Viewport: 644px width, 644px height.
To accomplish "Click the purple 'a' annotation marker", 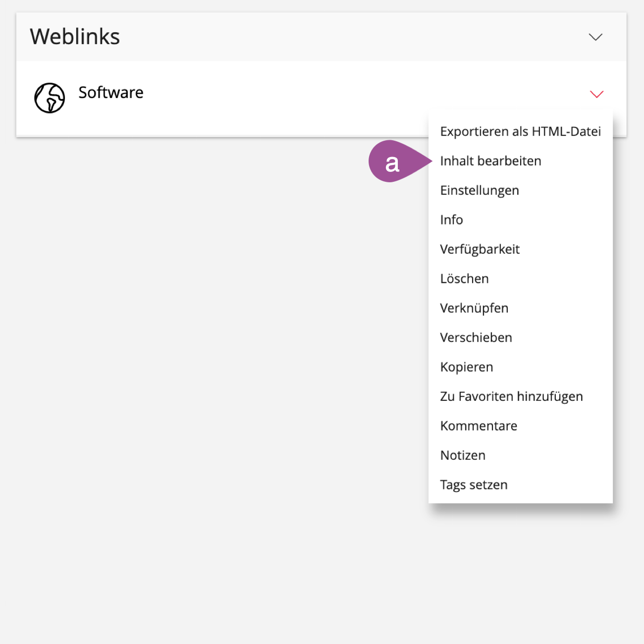I will (392, 162).
